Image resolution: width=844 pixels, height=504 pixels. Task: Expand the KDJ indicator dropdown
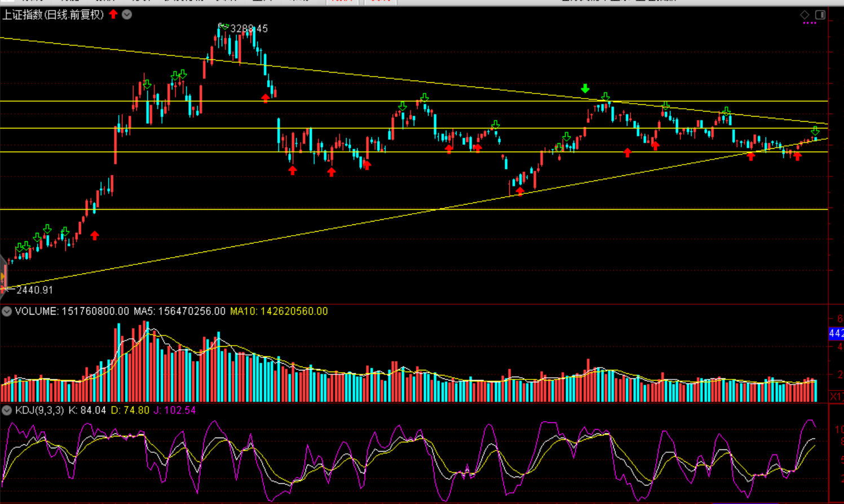pos(7,410)
